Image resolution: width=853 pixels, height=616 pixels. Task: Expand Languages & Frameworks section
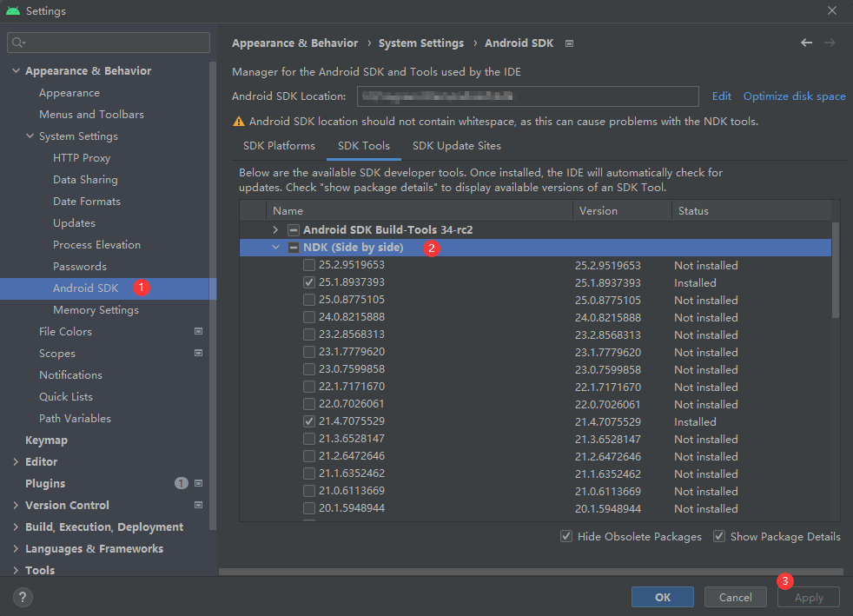point(16,548)
